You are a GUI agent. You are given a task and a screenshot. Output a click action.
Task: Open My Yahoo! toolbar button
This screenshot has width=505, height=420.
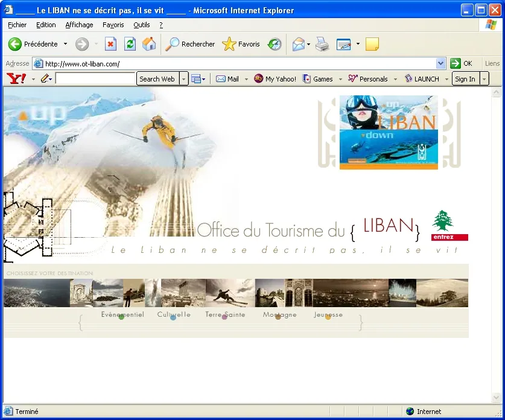275,79
